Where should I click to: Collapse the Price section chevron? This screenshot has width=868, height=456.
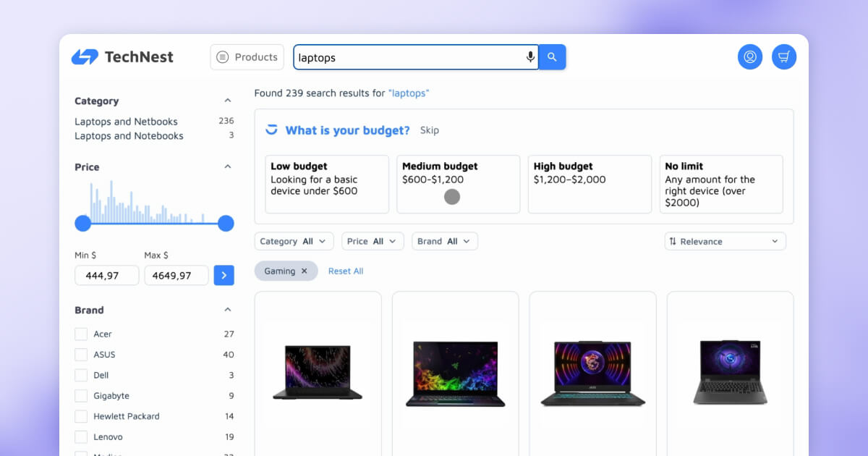tap(228, 166)
